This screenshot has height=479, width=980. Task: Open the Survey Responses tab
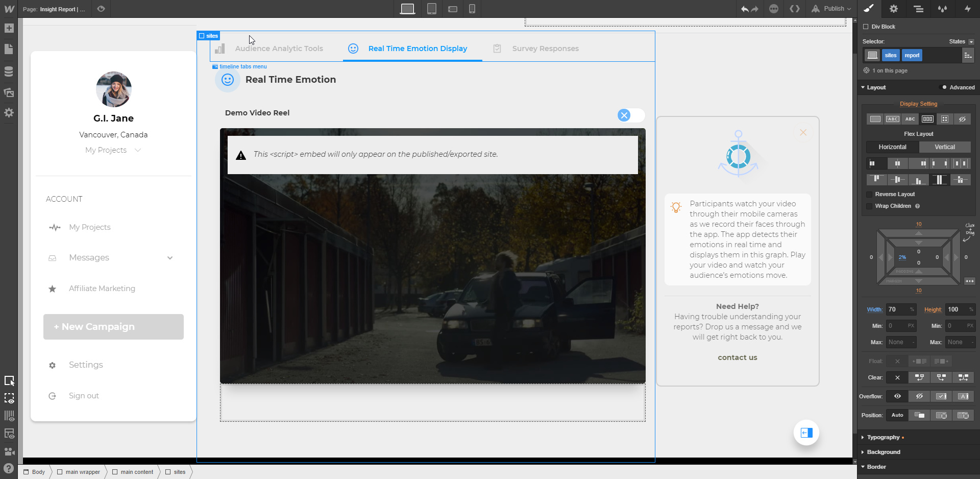(536, 49)
